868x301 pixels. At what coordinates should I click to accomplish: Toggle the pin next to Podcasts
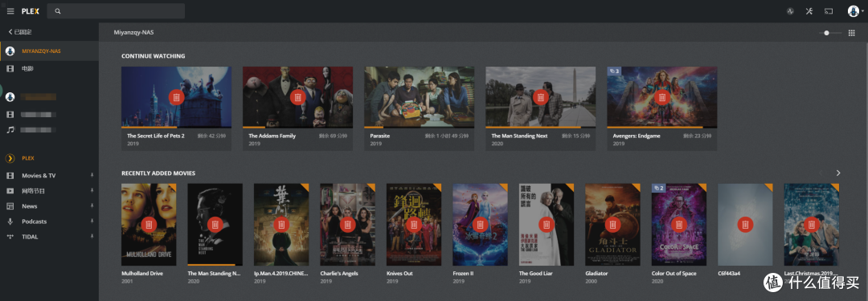click(92, 222)
